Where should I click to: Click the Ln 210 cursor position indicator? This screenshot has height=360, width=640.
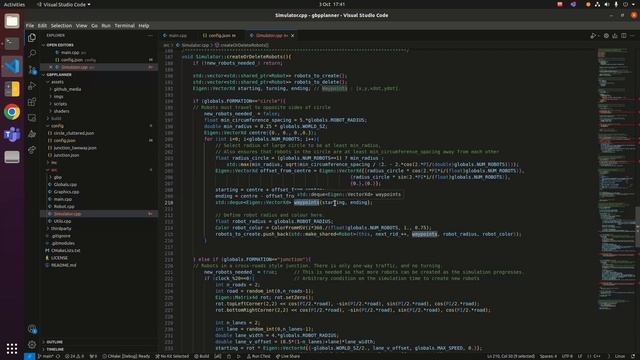point(511,356)
